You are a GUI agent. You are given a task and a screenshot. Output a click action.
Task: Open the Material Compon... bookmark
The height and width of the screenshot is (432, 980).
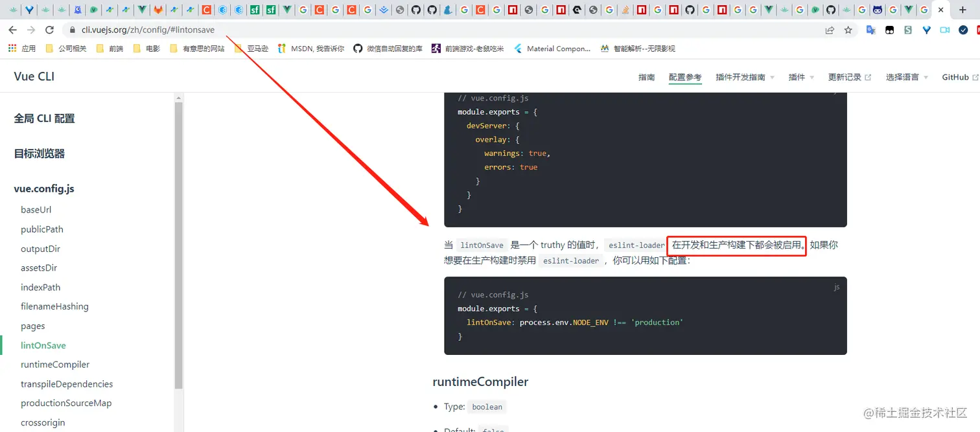[552, 49]
